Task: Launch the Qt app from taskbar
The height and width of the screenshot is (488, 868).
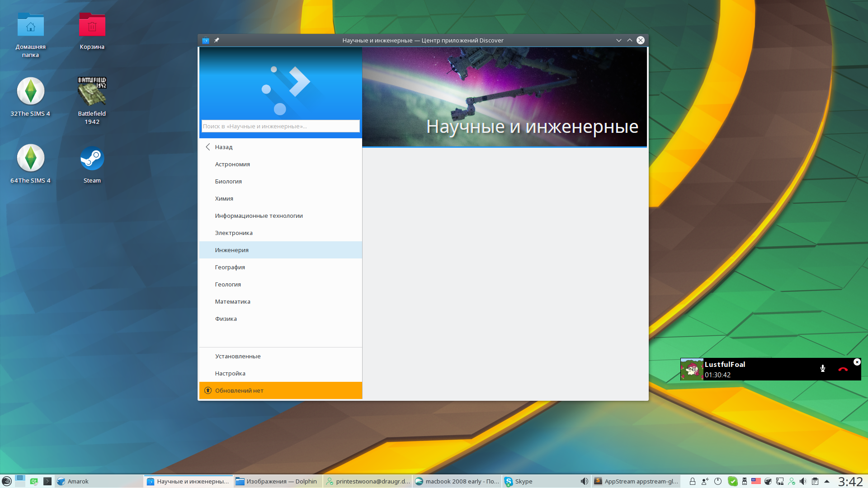Action: [34, 481]
